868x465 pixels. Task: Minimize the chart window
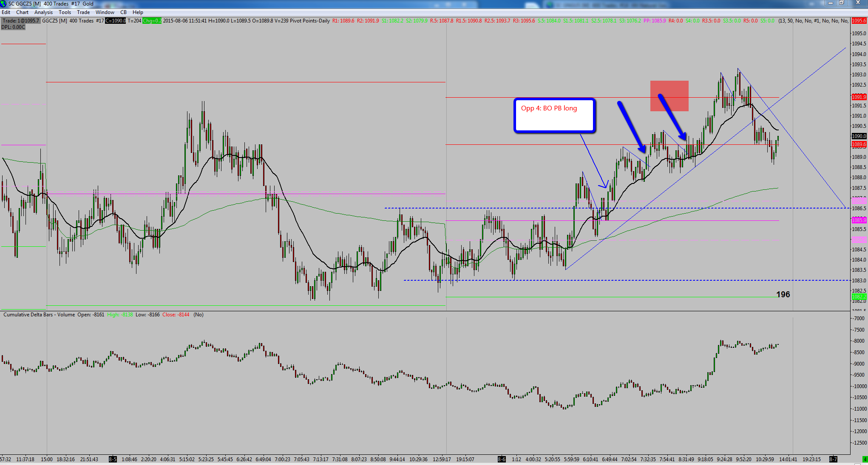[830, 3]
